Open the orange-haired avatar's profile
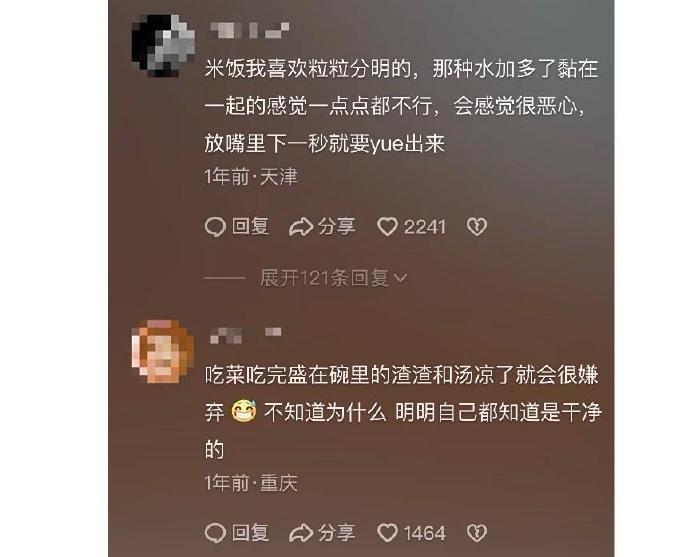 pos(162,352)
